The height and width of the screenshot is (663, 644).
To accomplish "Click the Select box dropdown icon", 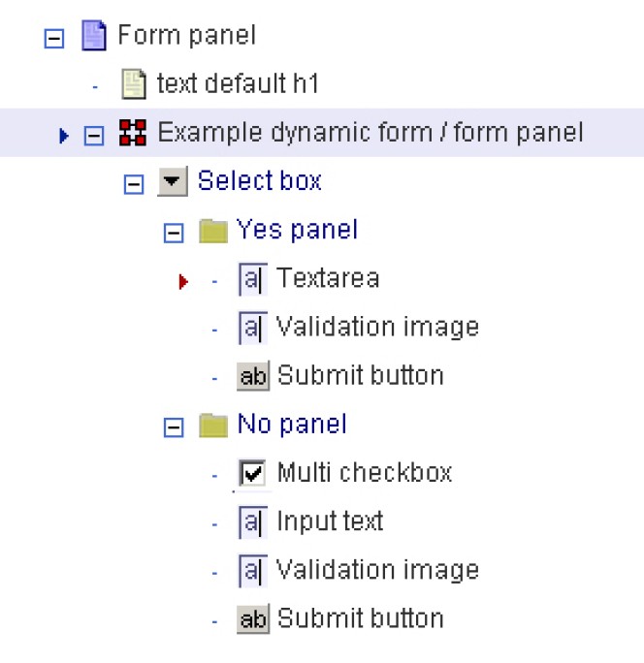I will coord(172,181).
